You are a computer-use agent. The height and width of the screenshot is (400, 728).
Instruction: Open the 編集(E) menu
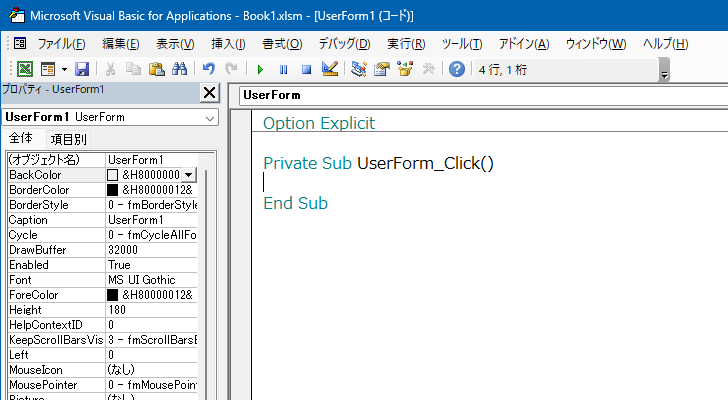pyautogui.click(x=121, y=44)
